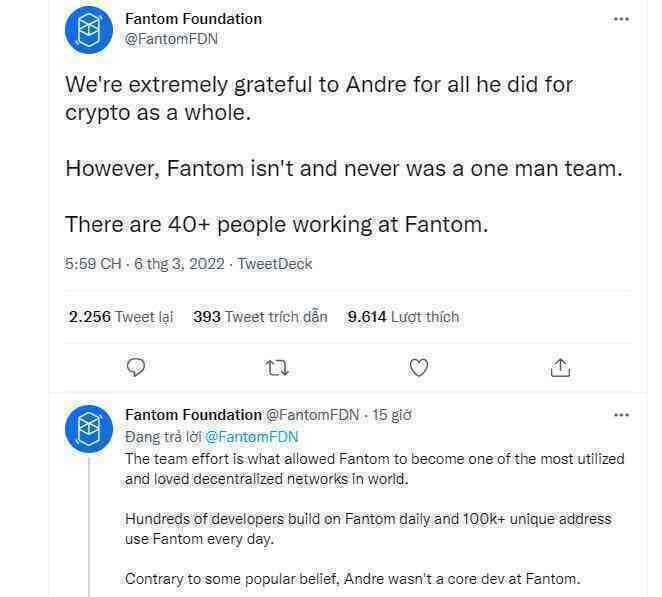This screenshot has width=662, height=597.
Task: Open Fantom Foundation profile name in header
Action: coord(193,19)
